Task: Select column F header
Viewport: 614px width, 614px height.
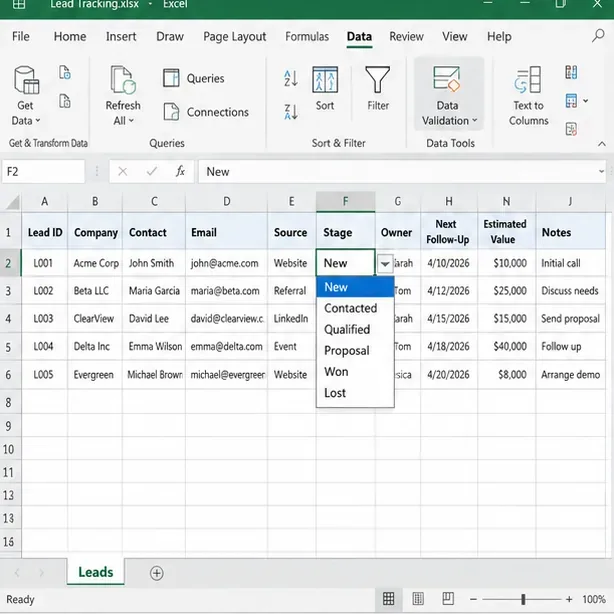Action: pos(345,201)
